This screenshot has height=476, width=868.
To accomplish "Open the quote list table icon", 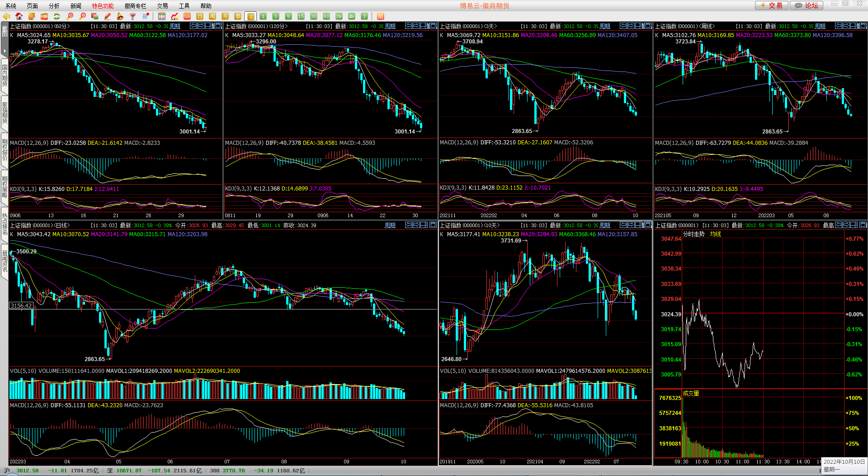I will [x=162, y=16].
